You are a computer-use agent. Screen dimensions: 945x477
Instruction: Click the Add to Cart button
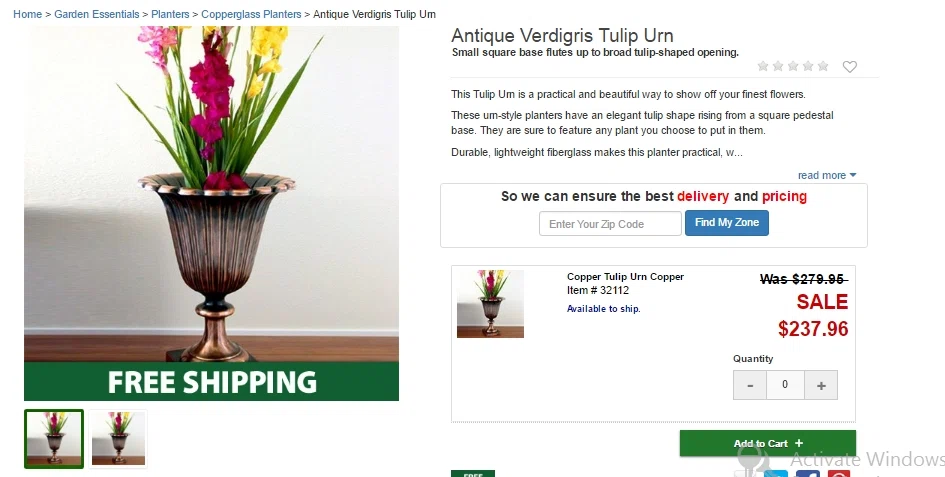[x=768, y=443]
